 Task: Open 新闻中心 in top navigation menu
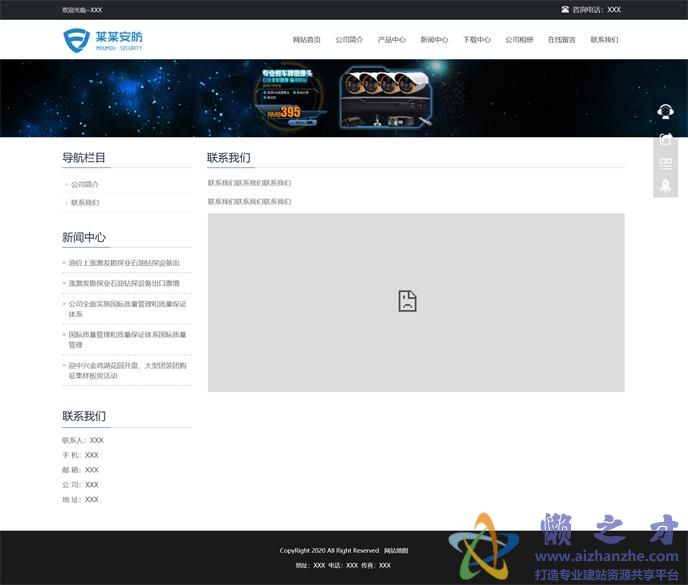point(434,39)
